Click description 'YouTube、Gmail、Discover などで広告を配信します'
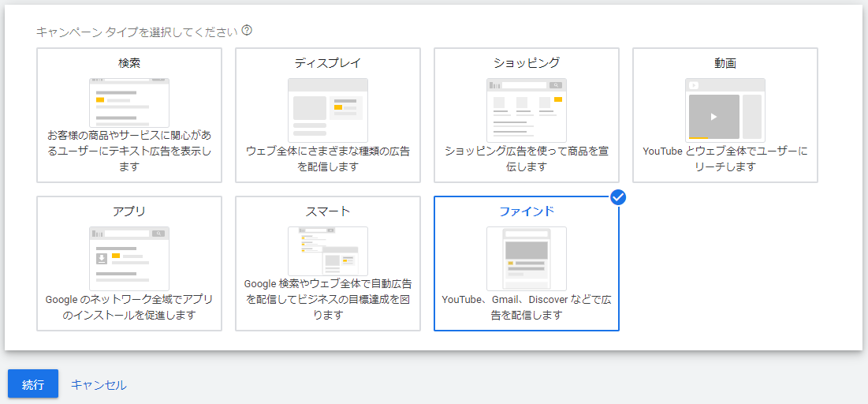This screenshot has height=404, width=868. click(x=527, y=307)
